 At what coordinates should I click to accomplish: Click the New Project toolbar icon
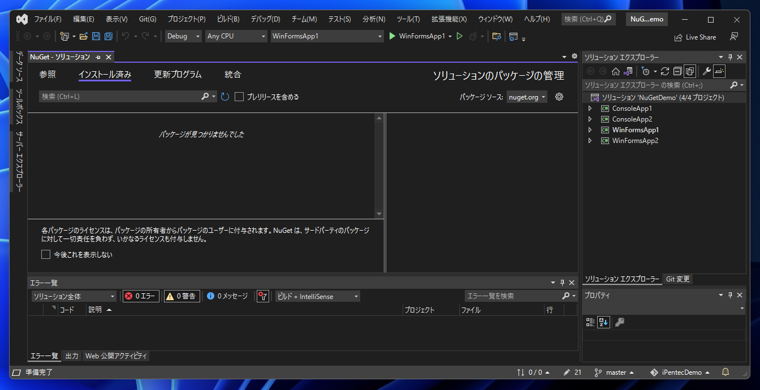(x=64, y=36)
